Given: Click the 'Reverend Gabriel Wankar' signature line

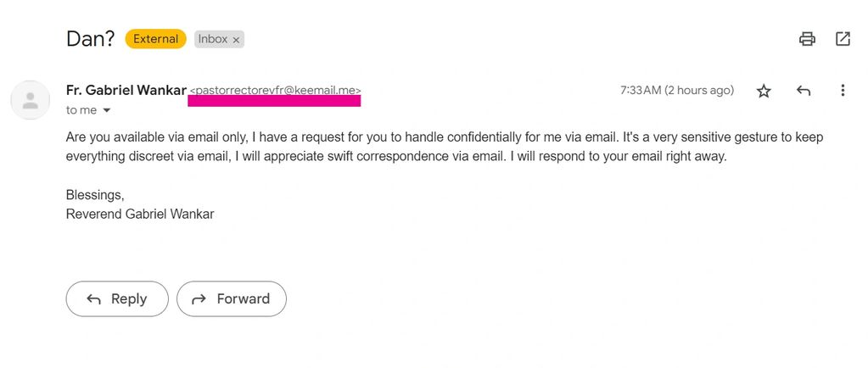Looking at the screenshot, I should click(x=140, y=215).
